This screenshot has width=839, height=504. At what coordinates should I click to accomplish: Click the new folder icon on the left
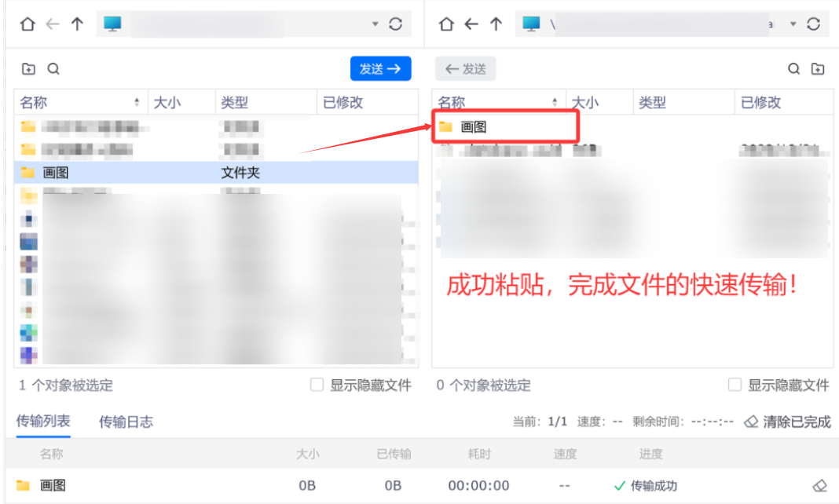[x=27, y=68]
